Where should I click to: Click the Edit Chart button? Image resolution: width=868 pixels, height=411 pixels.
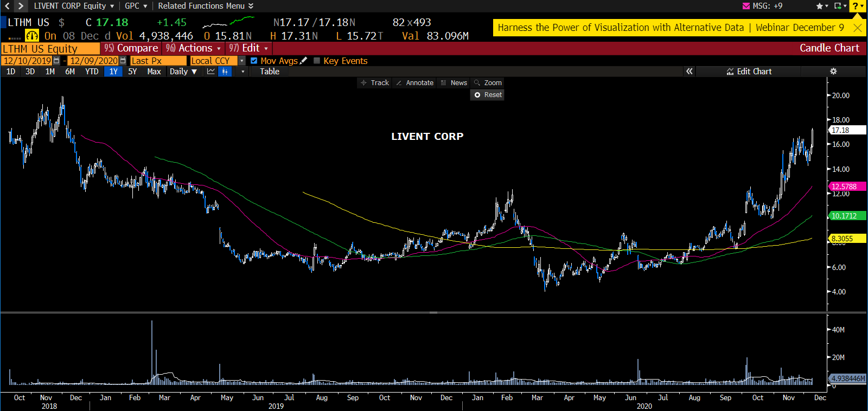pos(749,72)
